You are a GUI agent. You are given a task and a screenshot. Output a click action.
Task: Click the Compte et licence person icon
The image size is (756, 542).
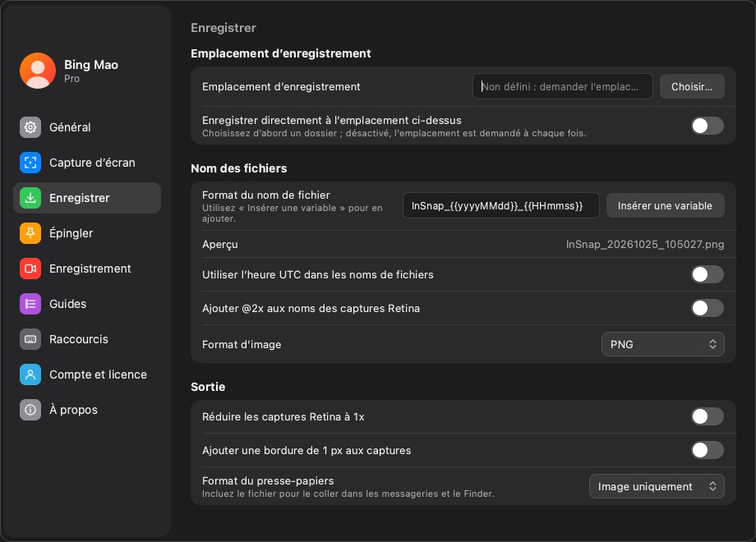click(x=30, y=374)
